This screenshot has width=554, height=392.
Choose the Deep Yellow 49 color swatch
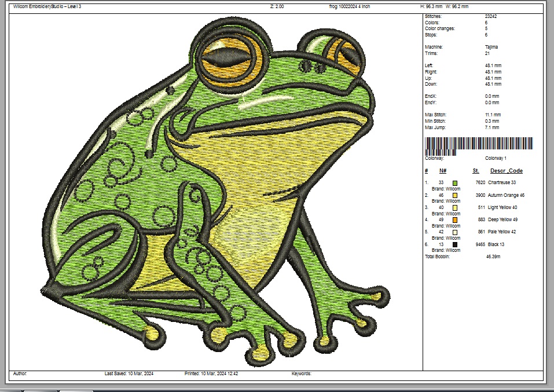tap(455, 220)
